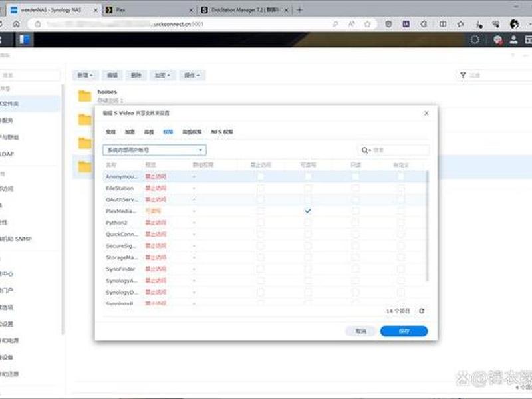This screenshot has width=532, height=399.
Task: Select the SynologyD user row
Action: coord(265,292)
